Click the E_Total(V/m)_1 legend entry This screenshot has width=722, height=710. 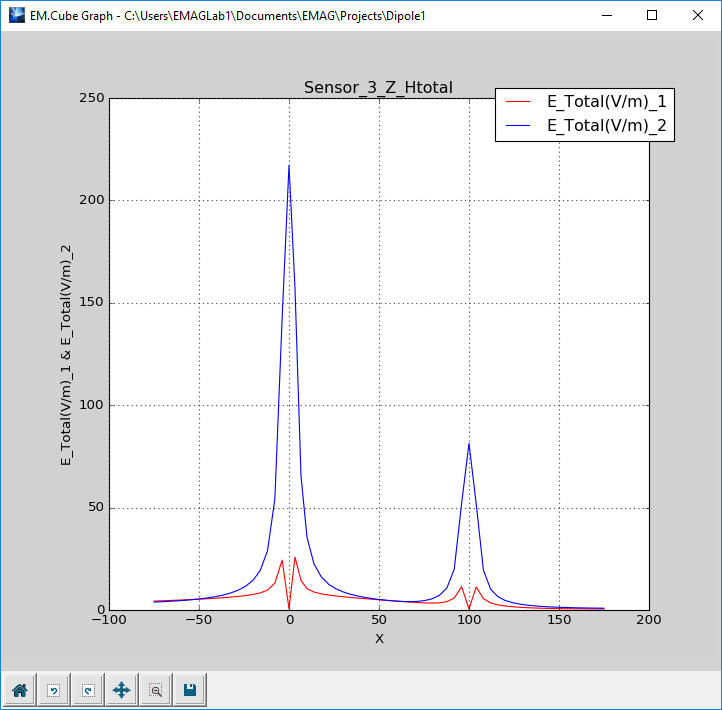click(606, 102)
